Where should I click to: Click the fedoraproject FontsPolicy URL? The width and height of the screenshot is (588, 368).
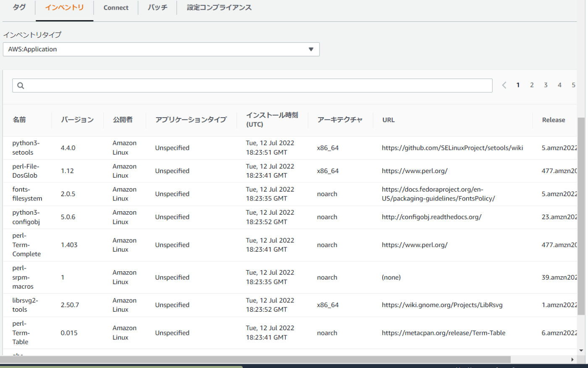click(x=438, y=194)
